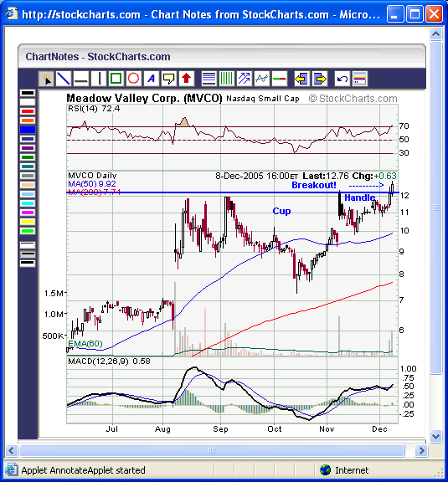This screenshot has height=482, width=448.
Task: Select the green vertical cycle lines tool
Action: [226, 79]
